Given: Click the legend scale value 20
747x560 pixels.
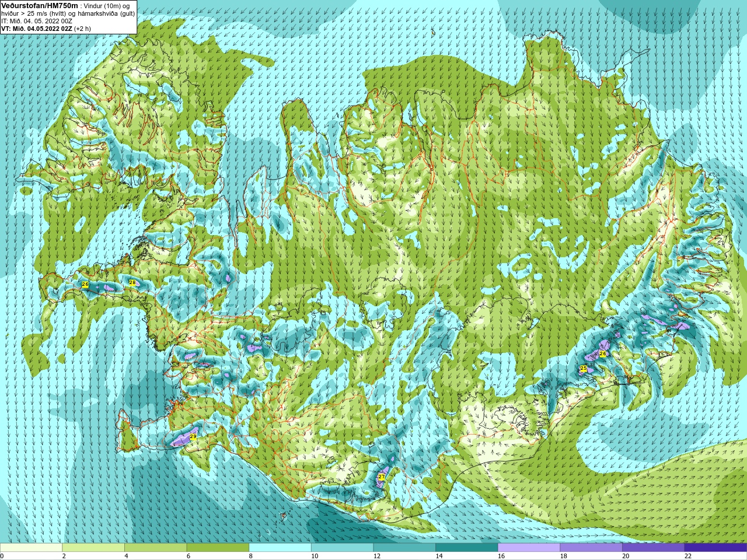Looking at the screenshot, I should [x=626, y=556].
